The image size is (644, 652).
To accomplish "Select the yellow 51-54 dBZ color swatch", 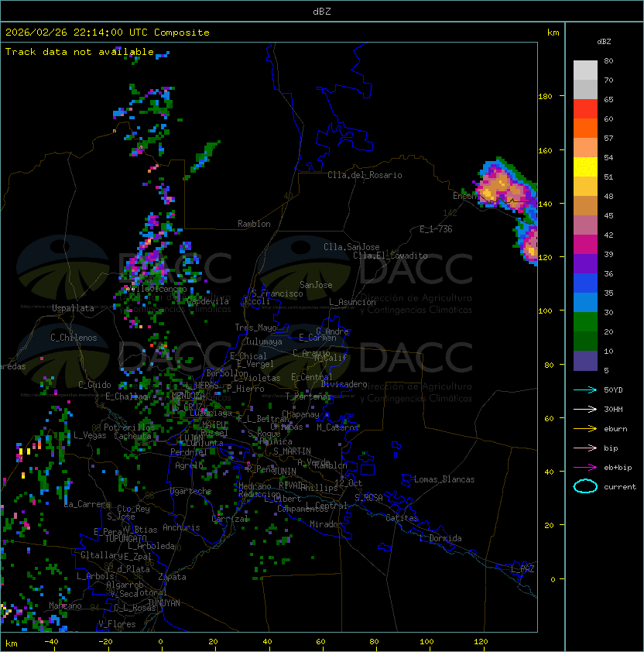I will (x=585, y=167).
